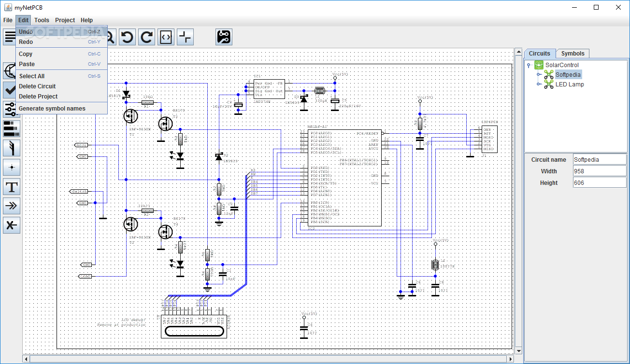This screenshot has height=364, width=630.
Task: Collapse the SolarControl tree node
Action: click(x=529, y=65)
